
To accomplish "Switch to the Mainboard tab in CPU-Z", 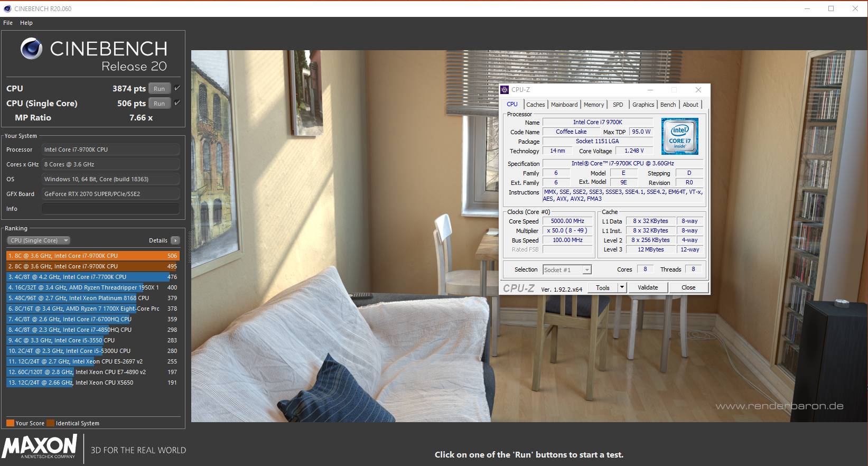I will (x=564, y=105).
